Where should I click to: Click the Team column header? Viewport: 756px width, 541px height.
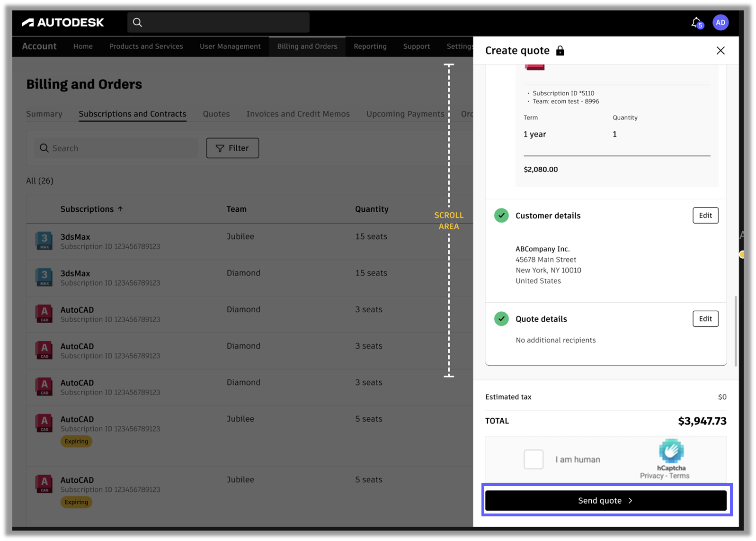tap(236, 209)
